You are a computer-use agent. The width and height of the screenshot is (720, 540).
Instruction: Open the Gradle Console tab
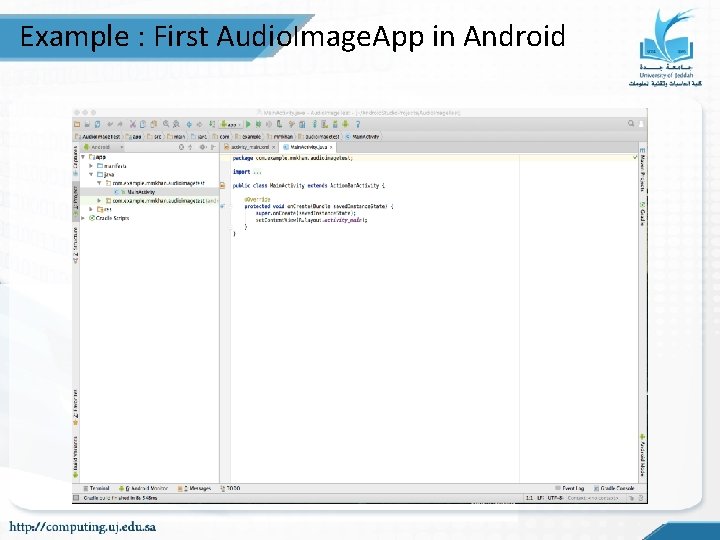(614, 489)
